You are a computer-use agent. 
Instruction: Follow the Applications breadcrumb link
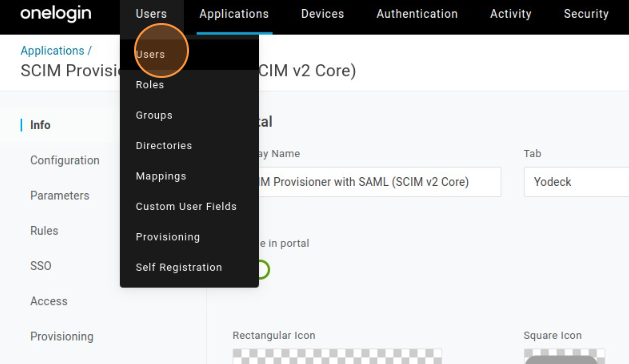(53, 51)
